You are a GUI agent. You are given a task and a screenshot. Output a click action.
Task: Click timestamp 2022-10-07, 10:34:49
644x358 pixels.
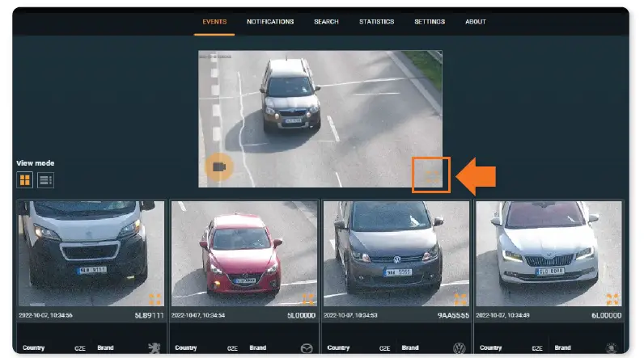pos(502,315)
